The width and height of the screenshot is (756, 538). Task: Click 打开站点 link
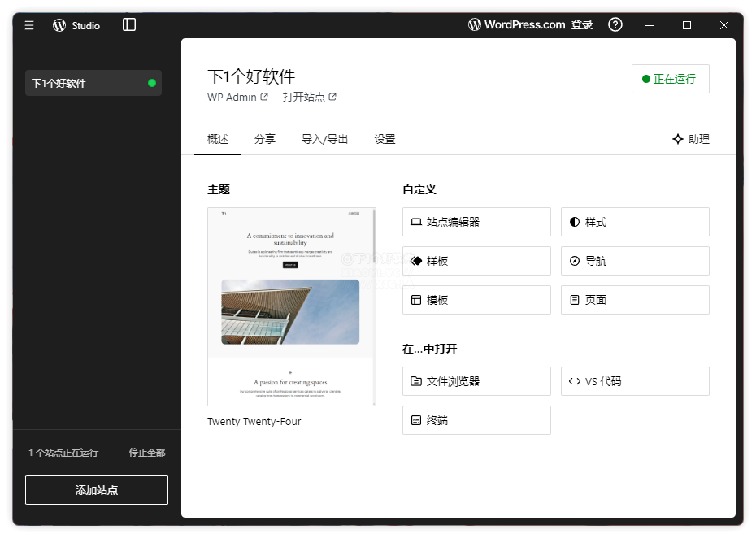[x=309, y=97]
